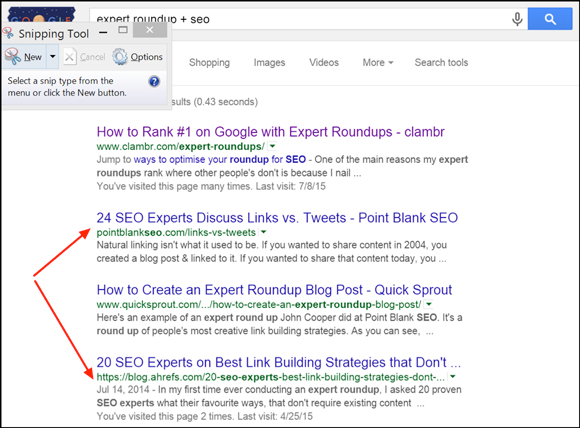The image size is (580, 428).
Task: Click the www.clambr.com/expert-roundups/ URL text
Action: pyautogui.click(x=181, y=146)
